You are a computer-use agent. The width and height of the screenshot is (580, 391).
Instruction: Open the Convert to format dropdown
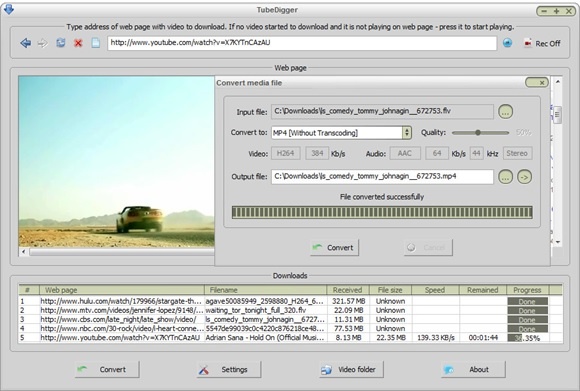[407, 132]
